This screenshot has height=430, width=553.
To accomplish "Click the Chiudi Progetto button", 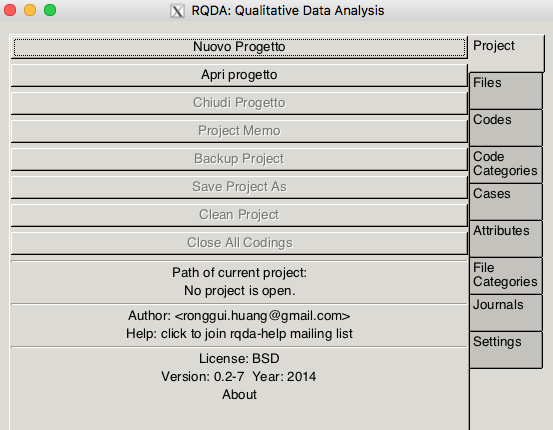I will point(239,103).
